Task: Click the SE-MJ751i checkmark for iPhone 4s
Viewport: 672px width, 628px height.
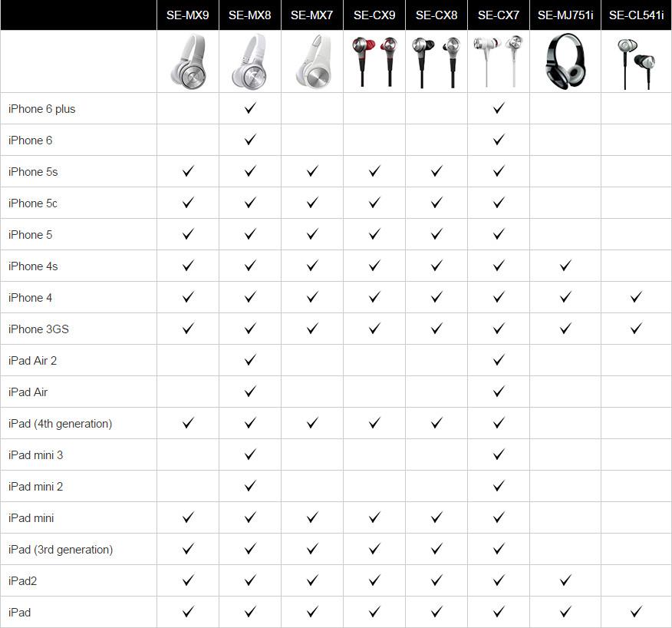Action: (x=565, y=266)
